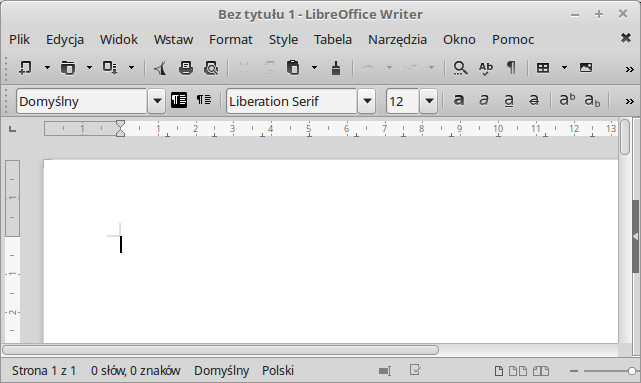Click the Liberation Serif font name field

point(291,101)
